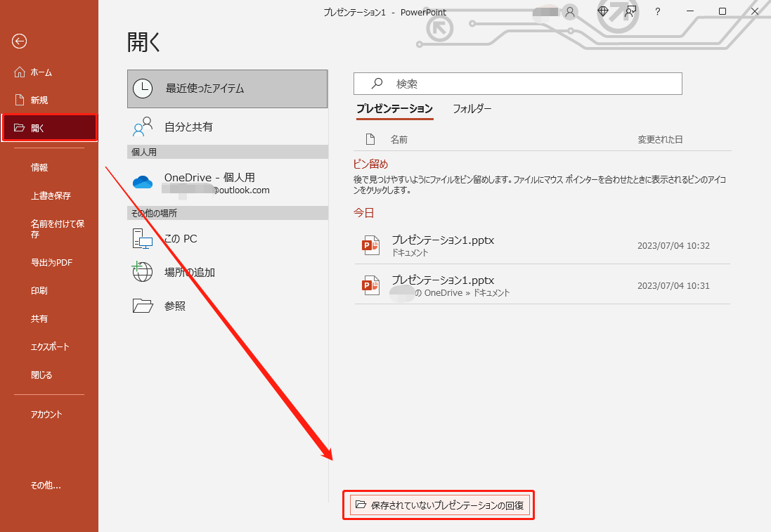Click into the 検索 search field
771x532 pixels.
tap(518, 84)
